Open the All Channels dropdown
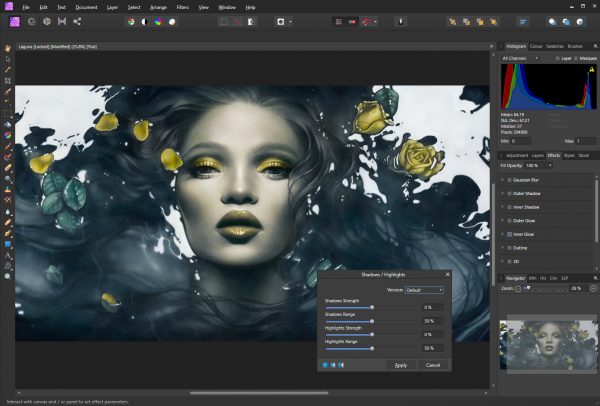This screenshot has height=406, width=600. click(x=520, y=58)
